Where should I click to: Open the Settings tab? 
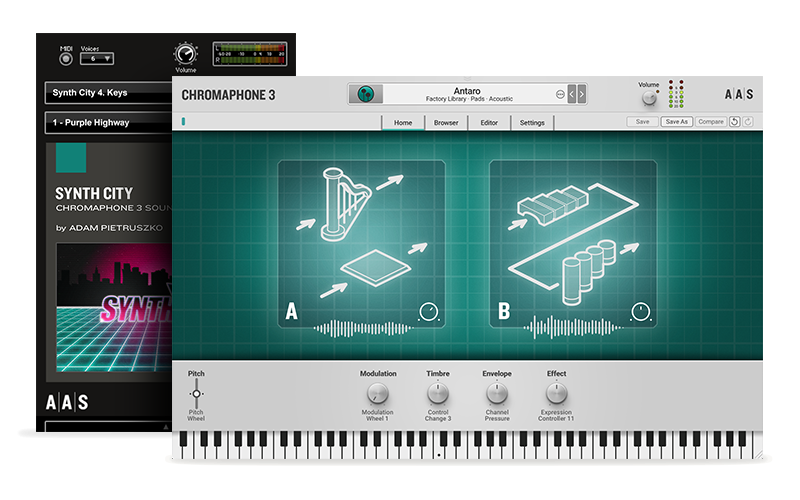532,123
